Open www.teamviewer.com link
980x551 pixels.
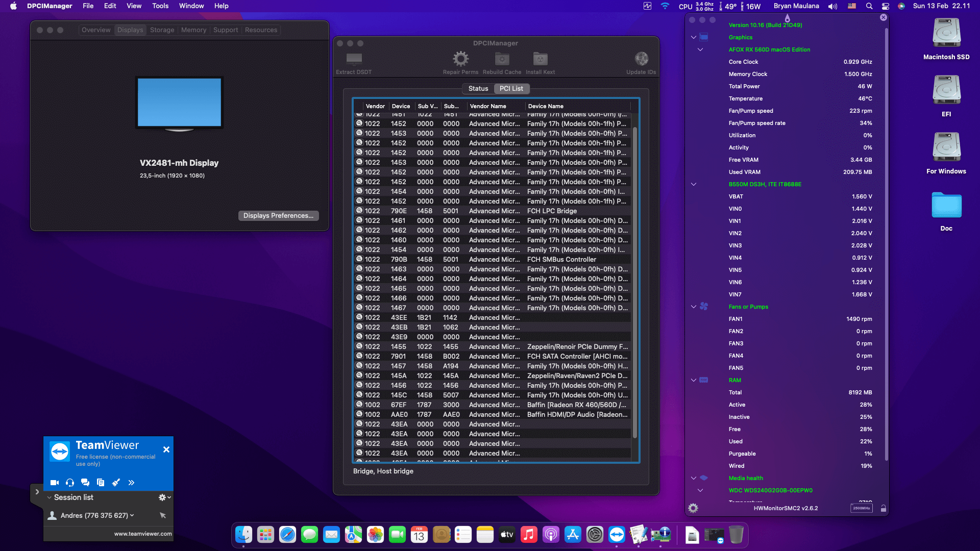(x=143, y=534)
